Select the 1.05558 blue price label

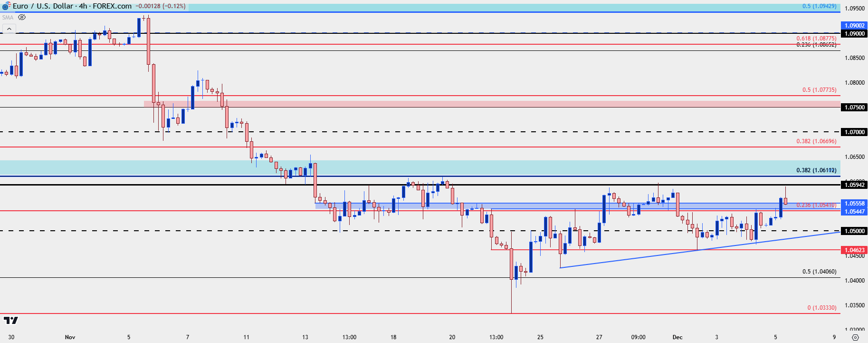(x=854, y=203)
